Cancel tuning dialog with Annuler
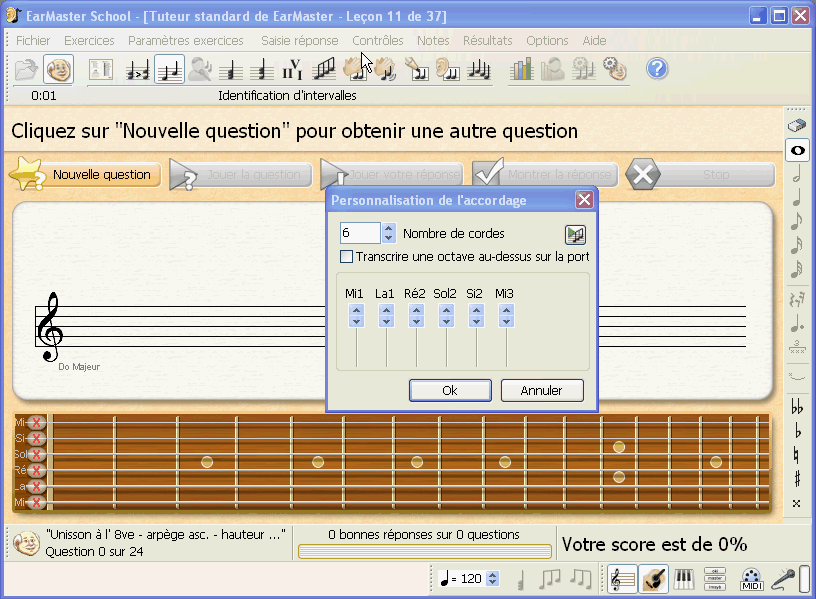The width and height of the screenshot is (816, 599). 542,390
